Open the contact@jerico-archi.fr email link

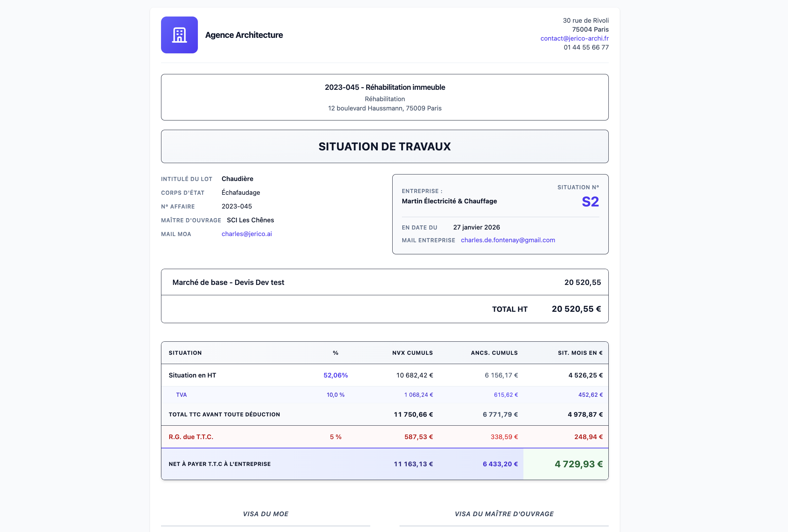[574, 38]
